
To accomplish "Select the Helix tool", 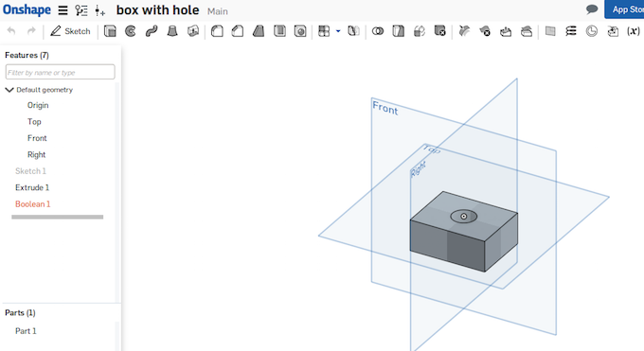I will [x=571, y=31].
